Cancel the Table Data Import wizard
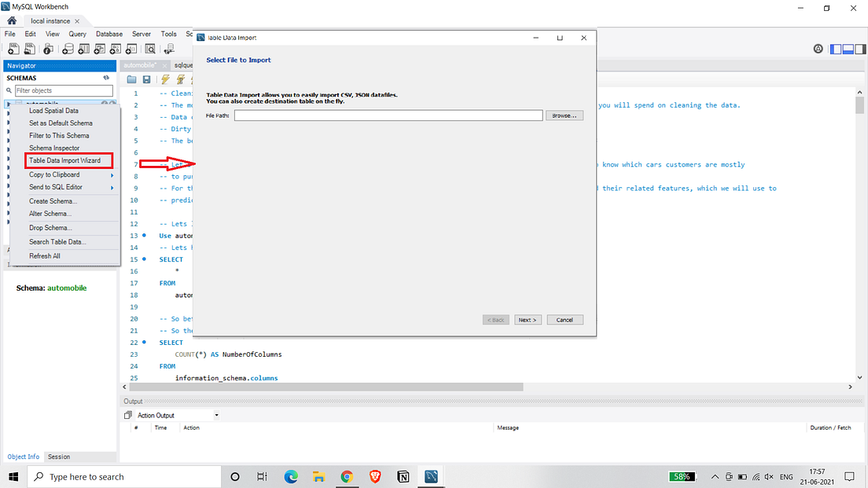The width and height of the screenshot is (868, 488). [564, 319]
